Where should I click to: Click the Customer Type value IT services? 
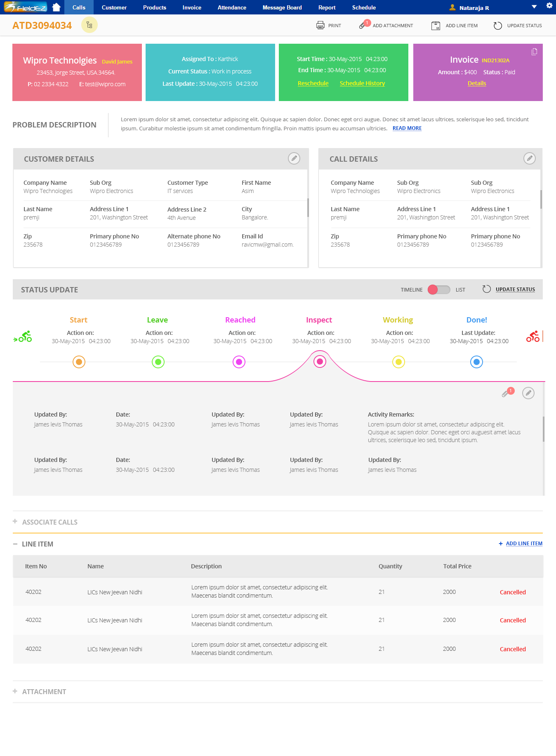[180, 191]
